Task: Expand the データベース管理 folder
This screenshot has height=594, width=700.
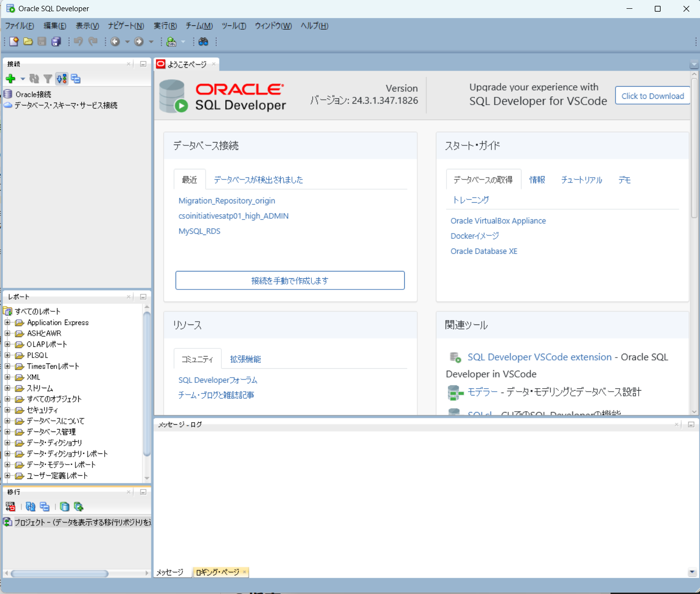Action: pyautogui.click(x=7, y=432)
